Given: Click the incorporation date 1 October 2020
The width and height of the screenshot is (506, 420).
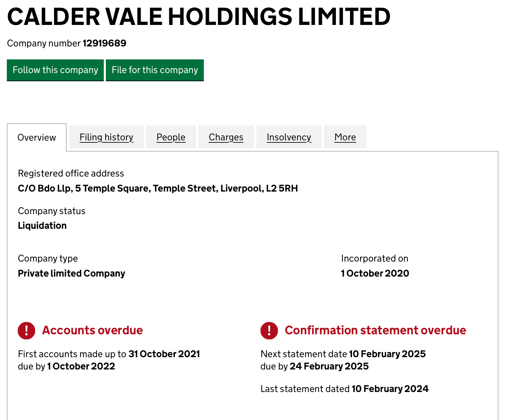Looking at the screenshot, I should [x=375, y=274].
